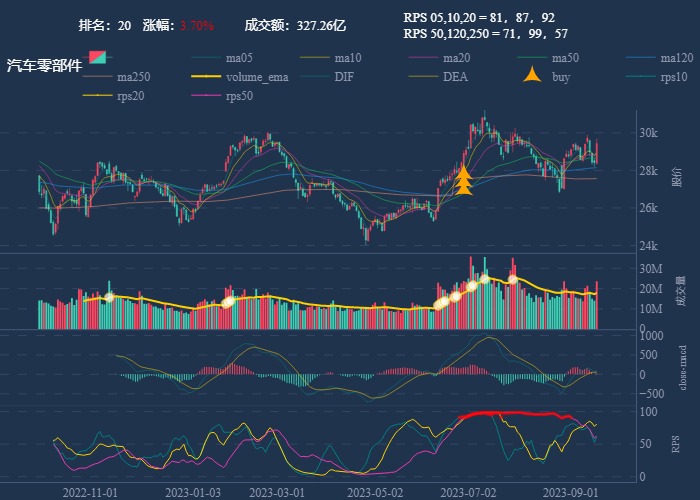Click the orange buy arrow legend icon
Image resolution: width=700 pixels, height=500 pixels.
point(533,77)
